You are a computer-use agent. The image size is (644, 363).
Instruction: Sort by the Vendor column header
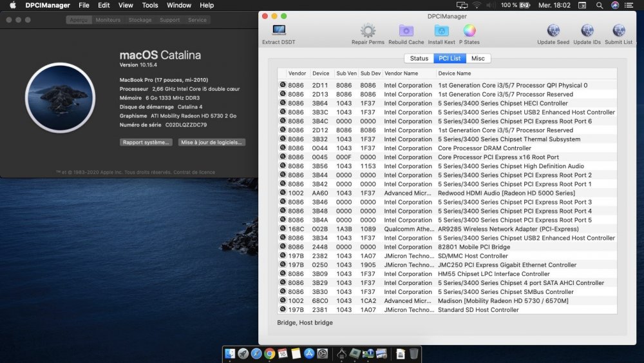click(x=297, y=73)
